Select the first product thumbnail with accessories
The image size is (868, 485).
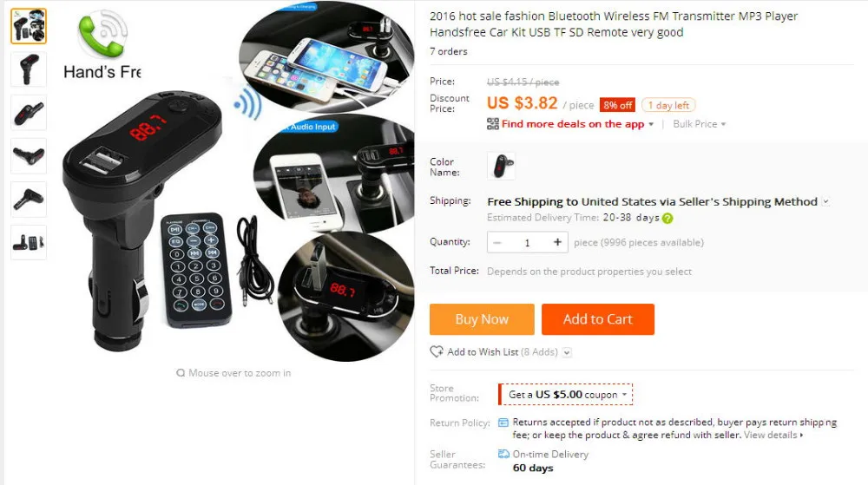coord(29,26)
